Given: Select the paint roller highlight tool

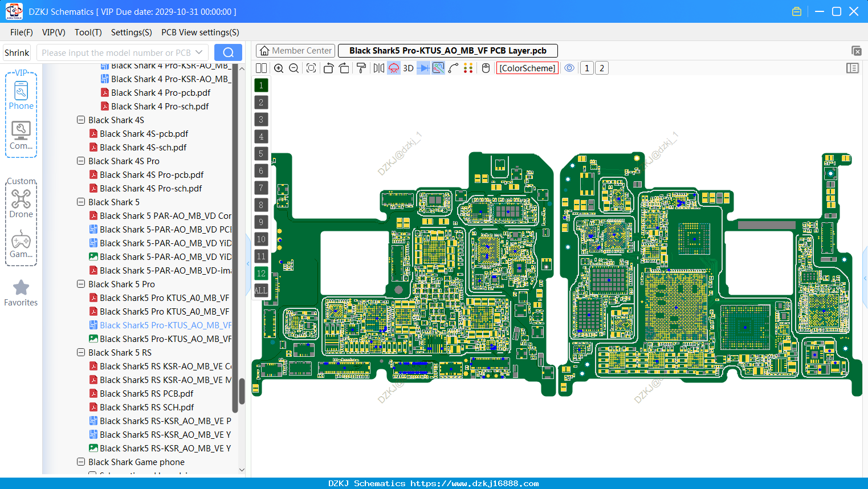Looking at the screenshot, I should [361, 68].
